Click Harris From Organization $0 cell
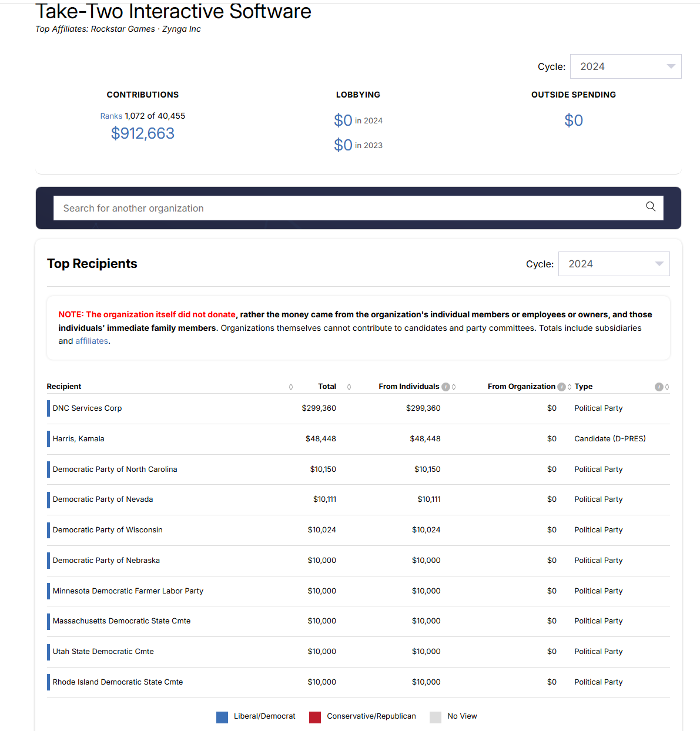 click(x=552, y=439)
